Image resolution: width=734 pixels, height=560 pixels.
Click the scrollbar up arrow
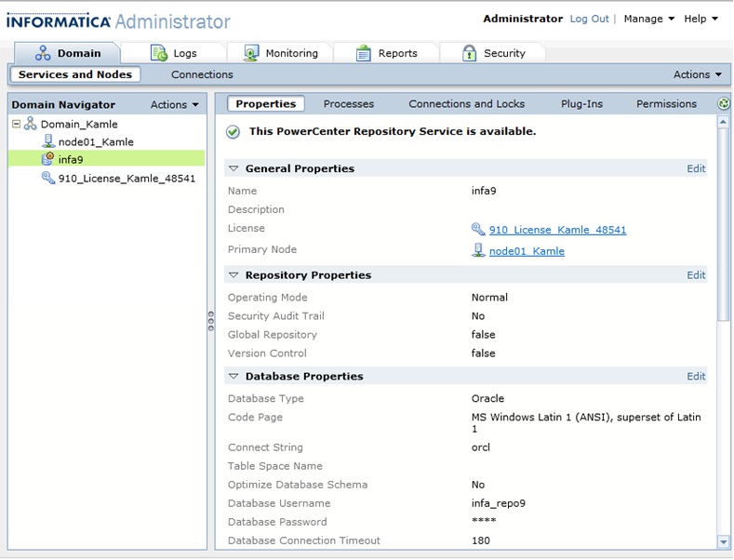[x=723, y=122]
